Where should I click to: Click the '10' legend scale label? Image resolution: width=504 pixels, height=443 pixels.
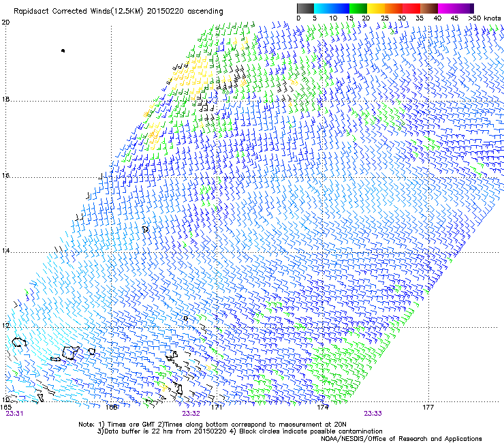(x=333, y=18)
